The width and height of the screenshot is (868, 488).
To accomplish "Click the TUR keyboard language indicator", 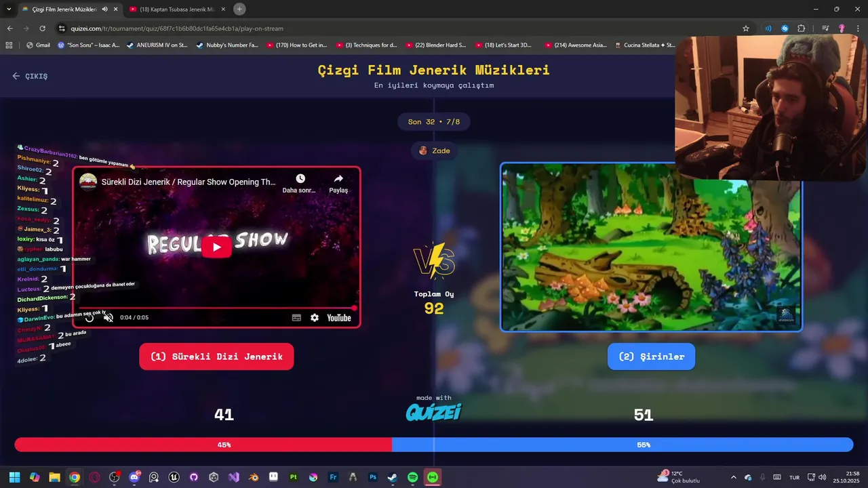I will 794,477.
